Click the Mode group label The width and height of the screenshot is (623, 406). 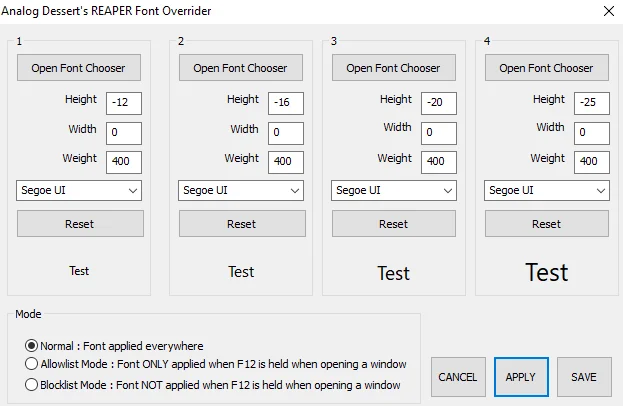[28, 314]
